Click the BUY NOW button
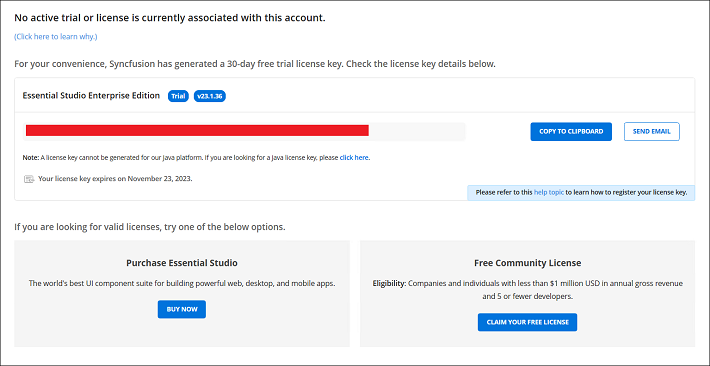Image resolution: width=710 pixels, height=366 pixels. pos(182,309)
